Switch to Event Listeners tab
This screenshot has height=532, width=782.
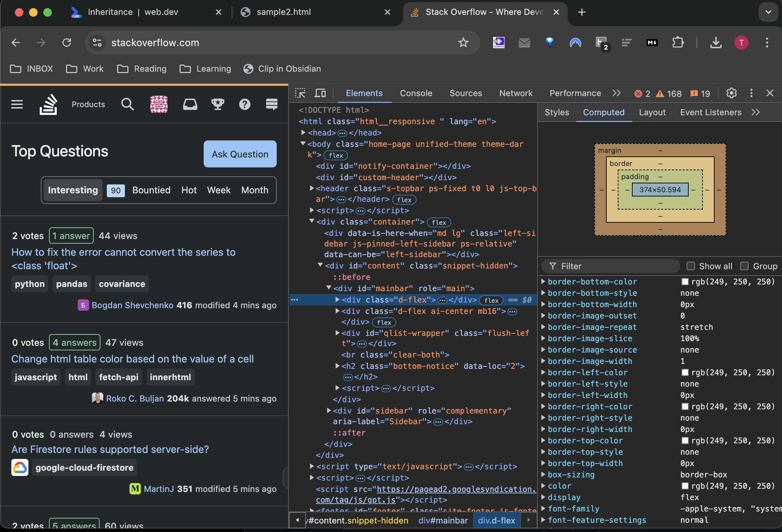711,112
